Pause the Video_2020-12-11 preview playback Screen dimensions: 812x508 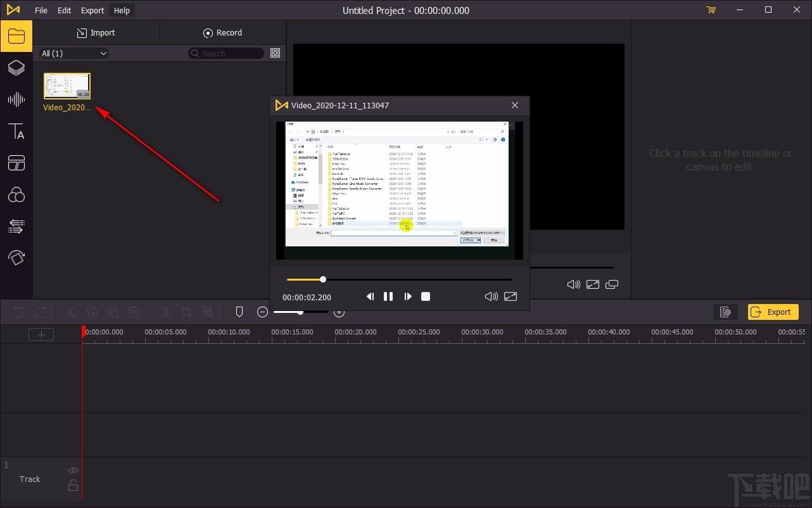coord(388,296)
